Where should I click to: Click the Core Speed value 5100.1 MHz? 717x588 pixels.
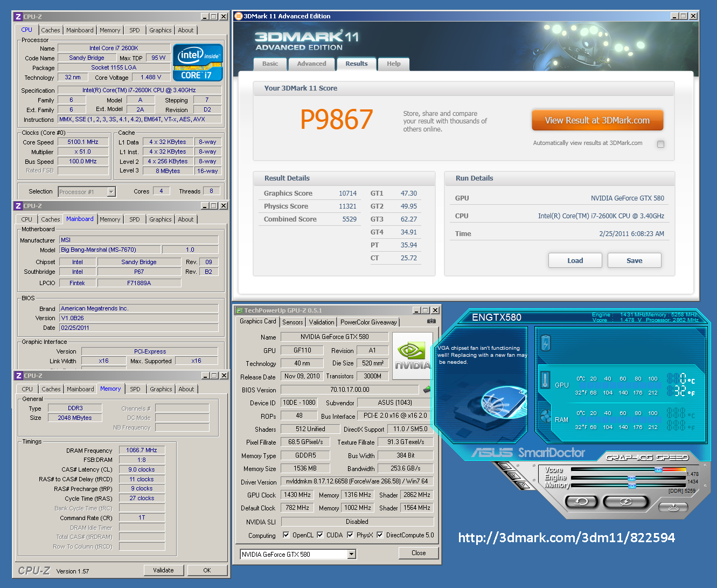pos(83,142)
